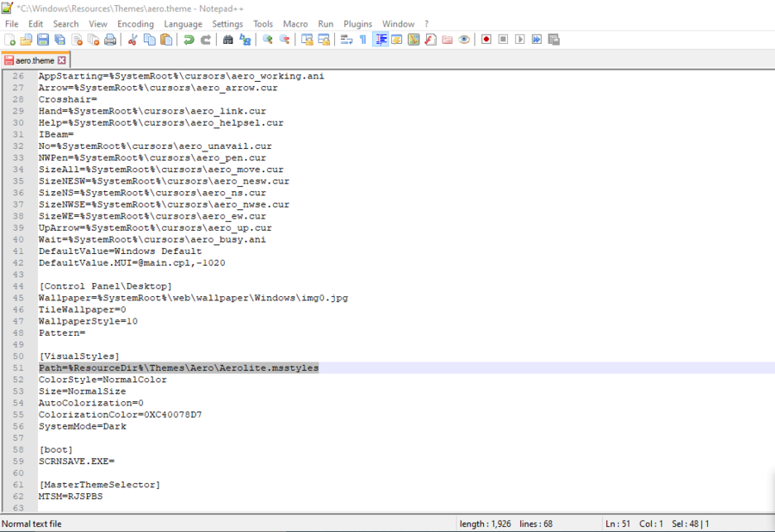This screenshot has width=775, height=532.
Task: Click the ColorizationColor=0XC40078D7 line
Action: (x=120, y=414)
